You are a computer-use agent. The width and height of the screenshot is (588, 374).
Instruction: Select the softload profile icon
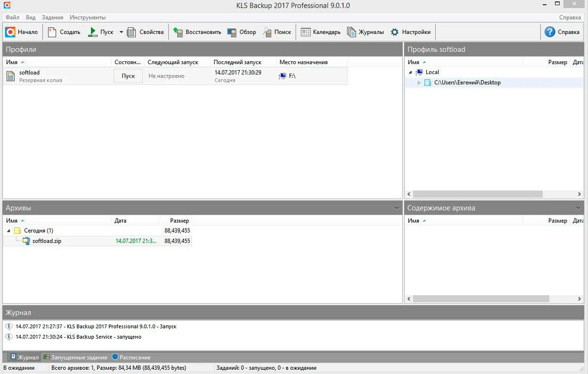click(11, 76)
